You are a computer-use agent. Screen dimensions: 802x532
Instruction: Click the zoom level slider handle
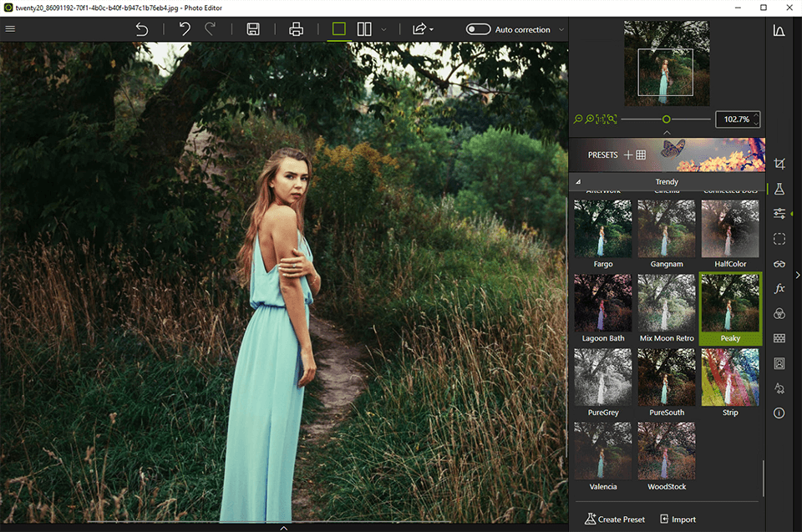666,119
